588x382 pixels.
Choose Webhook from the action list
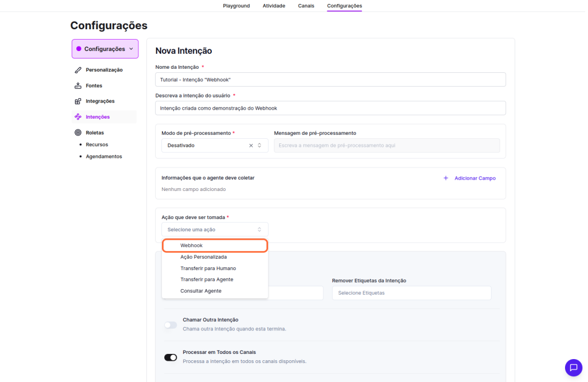point(215,245)
